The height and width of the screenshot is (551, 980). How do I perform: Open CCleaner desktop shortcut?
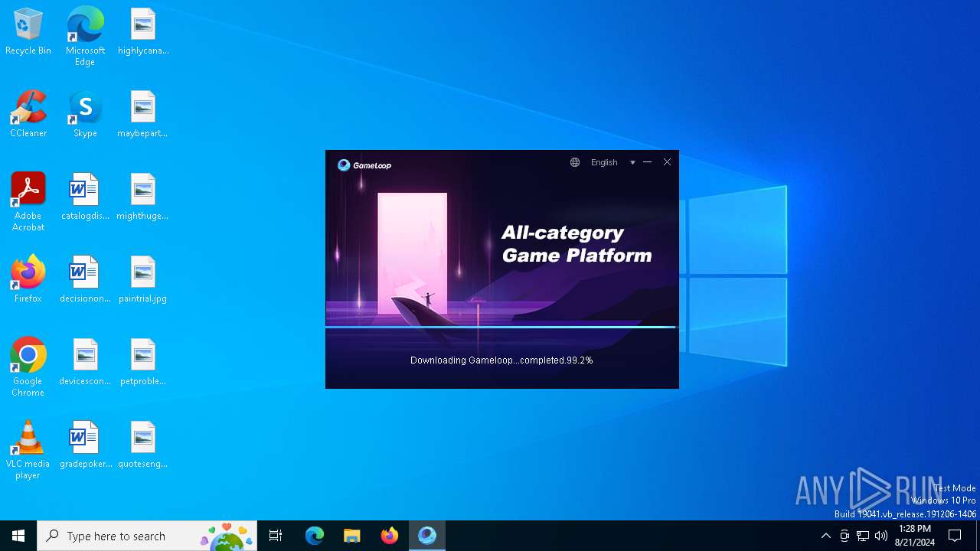pyautogui.click(x=28, y=115)
